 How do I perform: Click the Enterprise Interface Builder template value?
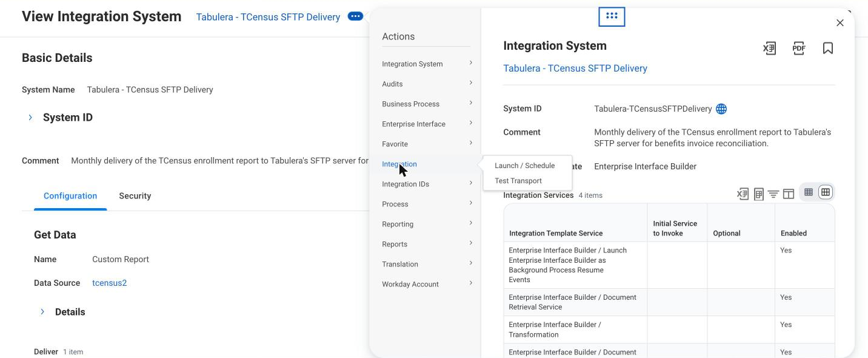click(x=645, y=167)
